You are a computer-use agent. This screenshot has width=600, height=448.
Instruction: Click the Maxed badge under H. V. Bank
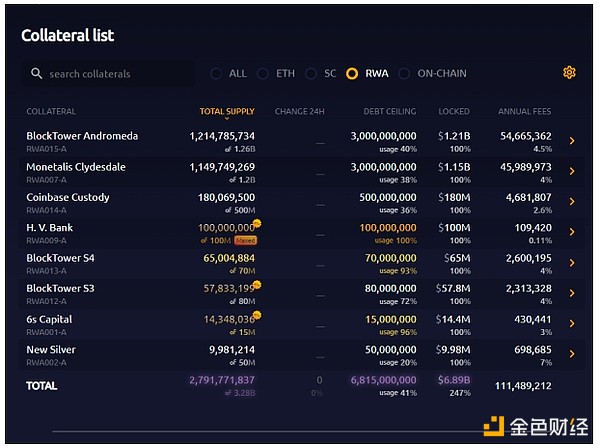coord(246,241)
